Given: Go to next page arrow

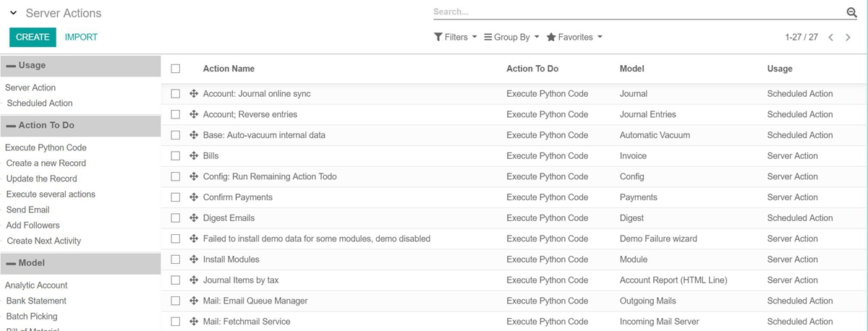Looking at the screenshot, I should point(848,38).
